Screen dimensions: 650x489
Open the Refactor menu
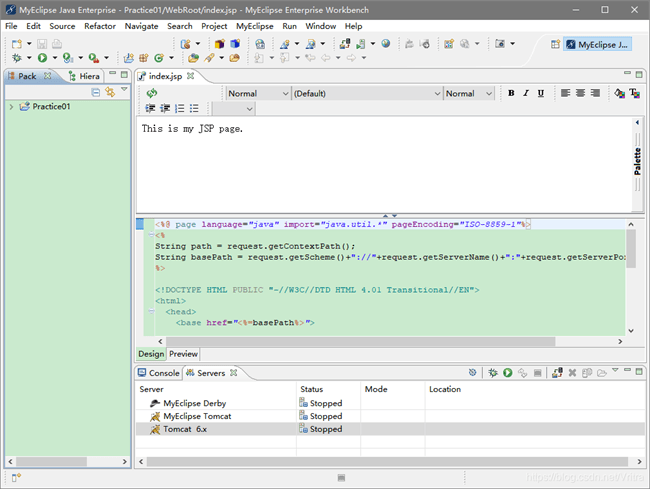[x=100, y=26]
